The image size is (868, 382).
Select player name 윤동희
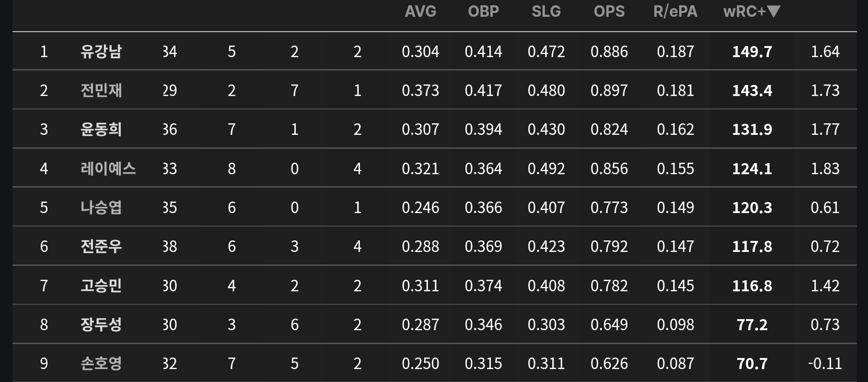pos(101,129)
